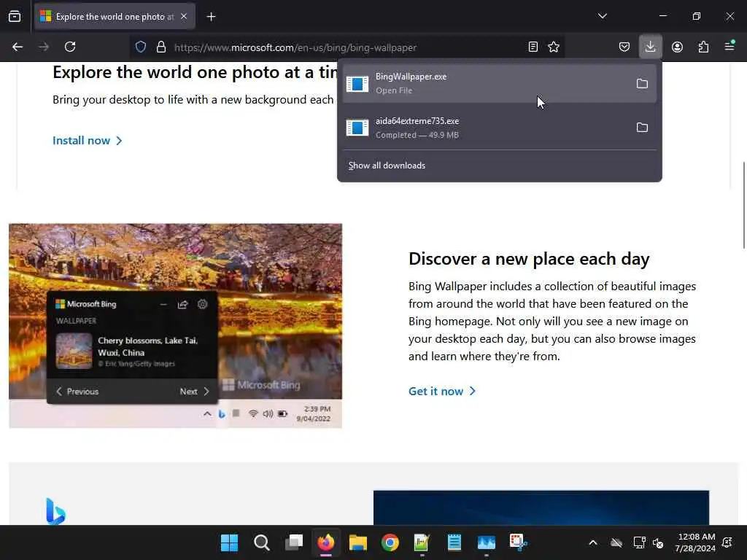Viewport: 747px width, 560px height.
Task: Click 'Discover a new place each day' heading
Action: tap(529, 259)
